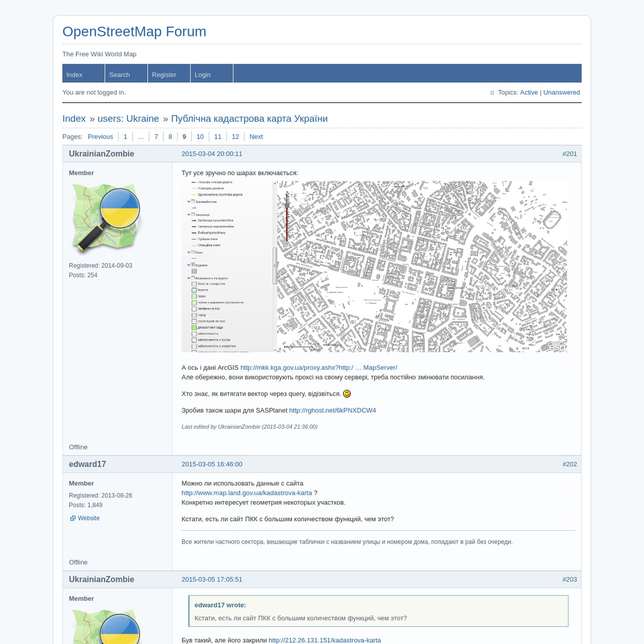Click the quoted text in post #203
This screenshot has width=644, height=644.
[x=301, y=618]
